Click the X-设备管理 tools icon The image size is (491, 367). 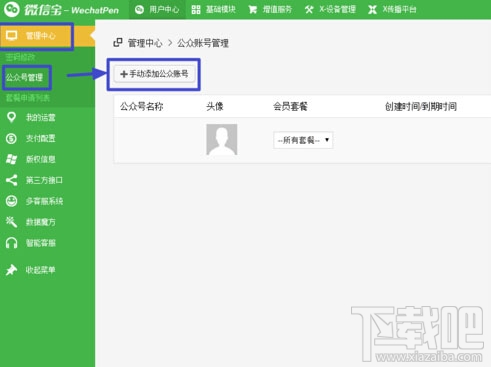tap(309, 9)
